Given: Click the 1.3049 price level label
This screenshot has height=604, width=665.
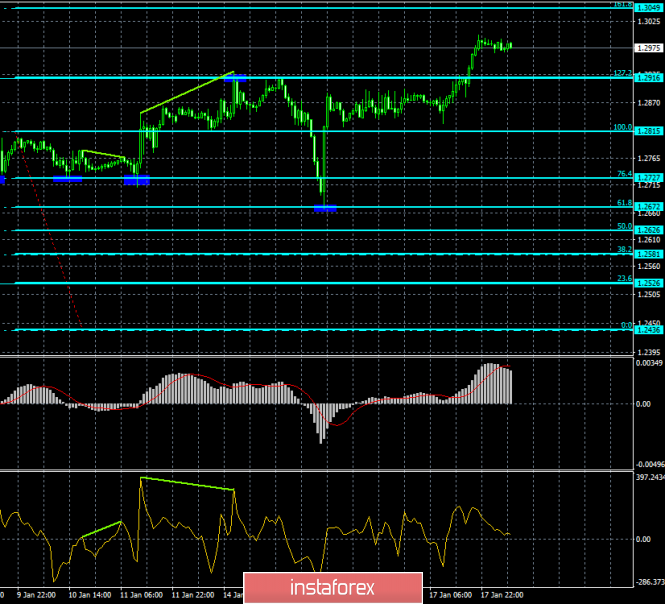Looking at the screenshot, I should tap(648, 6).
